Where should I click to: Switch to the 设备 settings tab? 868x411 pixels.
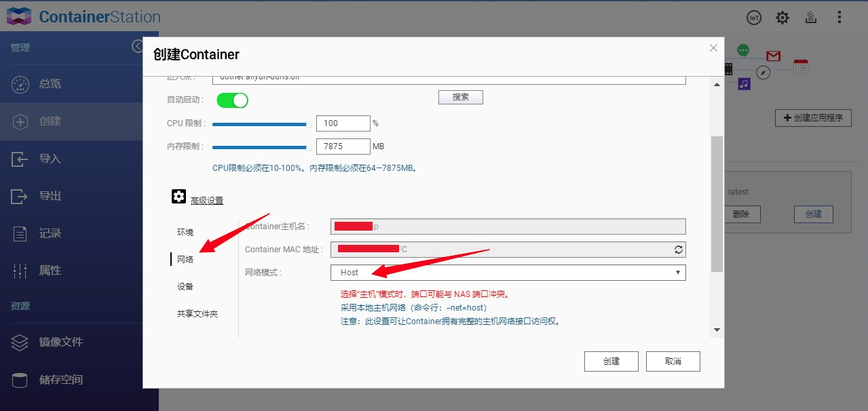(x=185, y=287)
